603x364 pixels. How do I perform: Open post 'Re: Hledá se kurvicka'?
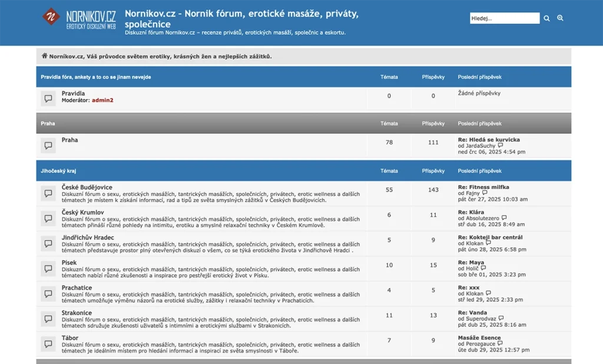coord(489,140)
